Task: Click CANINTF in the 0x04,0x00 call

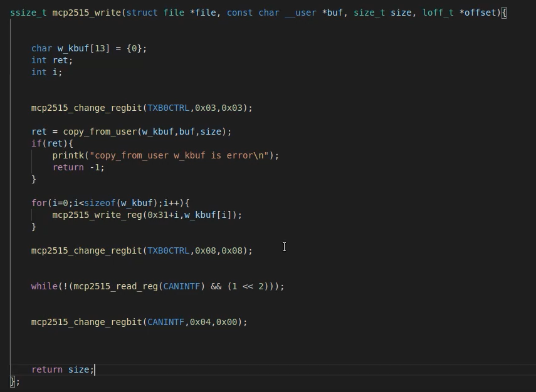Action: (166, 322)
